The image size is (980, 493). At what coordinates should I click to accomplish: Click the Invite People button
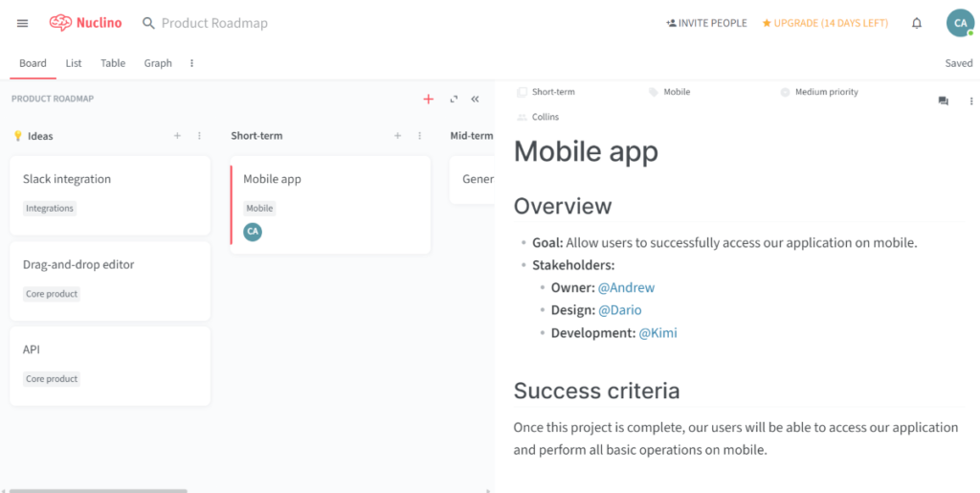706,23
